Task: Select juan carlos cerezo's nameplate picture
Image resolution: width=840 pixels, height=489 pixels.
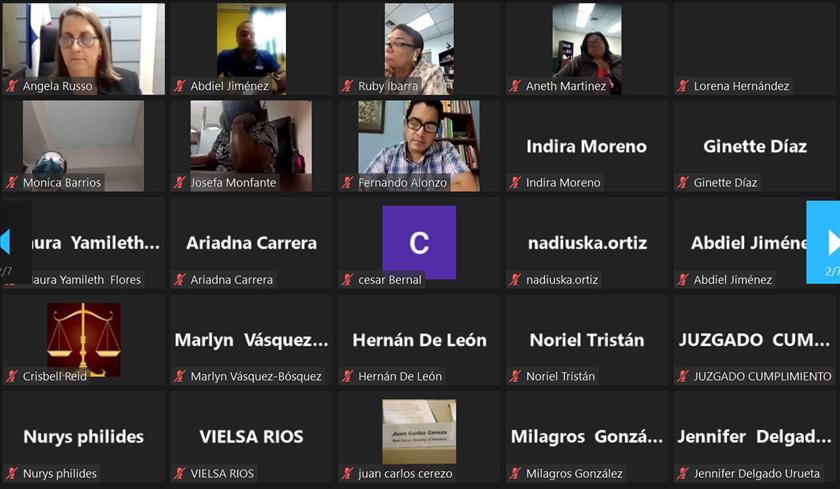Action: (419, 432)
